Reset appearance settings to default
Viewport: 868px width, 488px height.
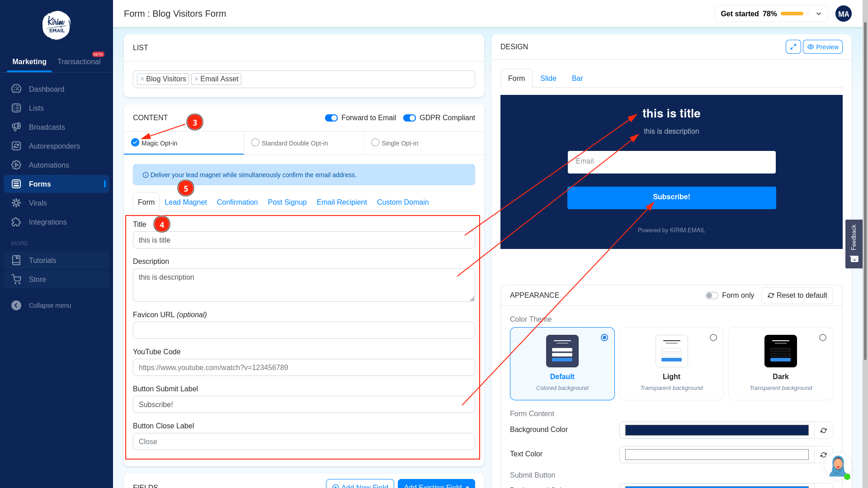[x=797, y=295]
